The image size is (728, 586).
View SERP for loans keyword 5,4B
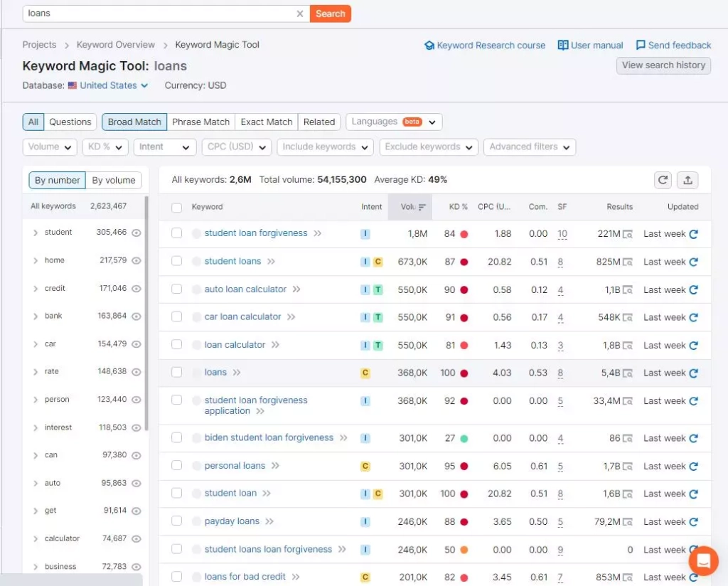627,373
